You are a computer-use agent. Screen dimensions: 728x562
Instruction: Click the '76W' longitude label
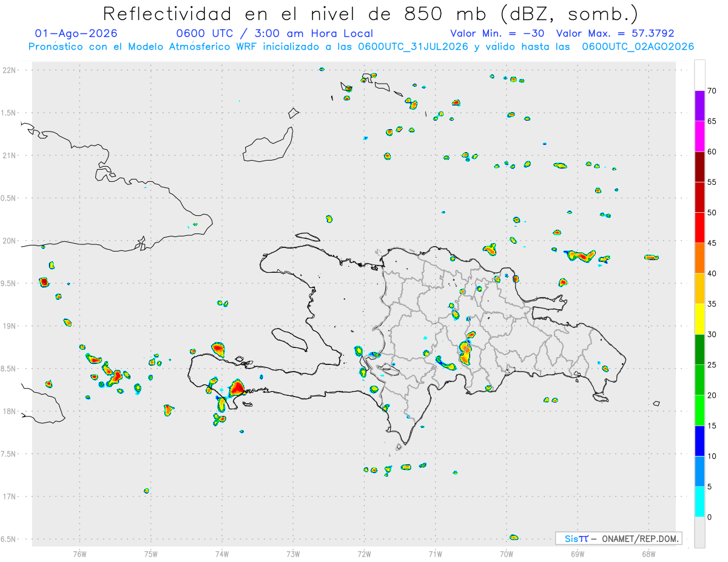pos(79,554)
